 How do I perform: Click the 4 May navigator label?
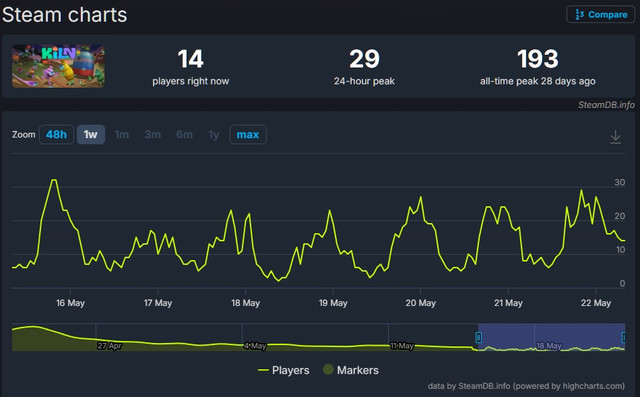[255, 346]
